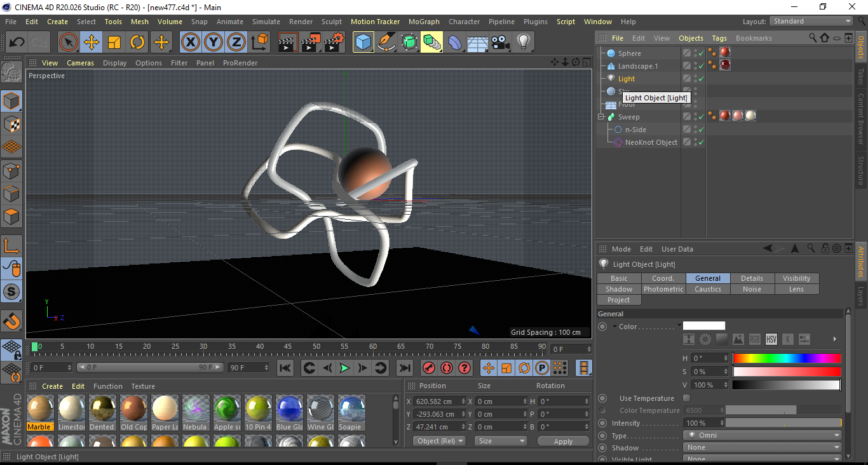Open keyframe selection question-mark button

click(x=465, y=368)
